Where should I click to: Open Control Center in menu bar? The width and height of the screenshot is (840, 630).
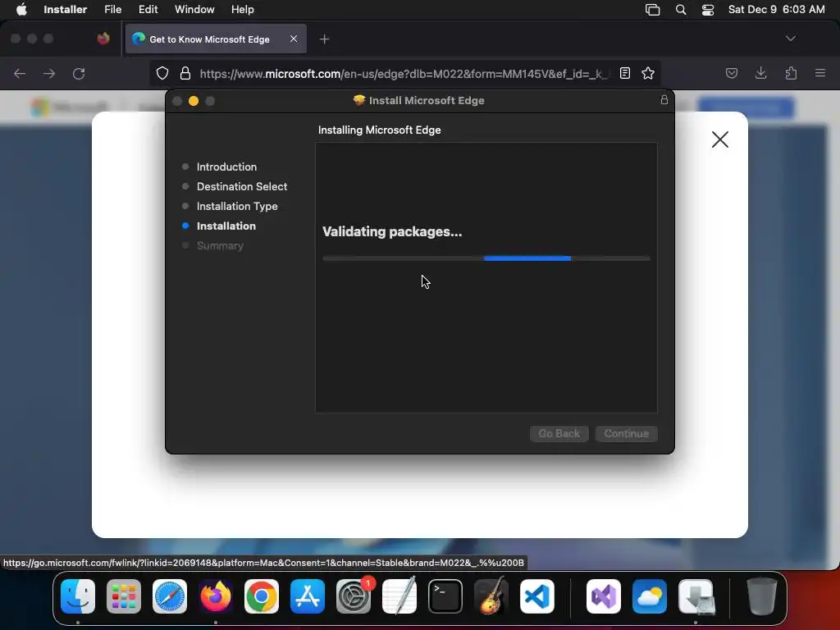708,10
